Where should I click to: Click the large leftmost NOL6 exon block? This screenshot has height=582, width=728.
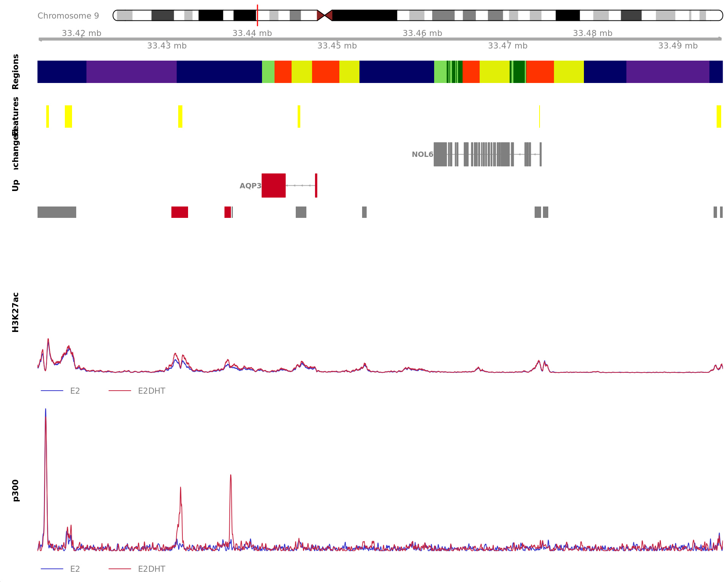point(440,154)
